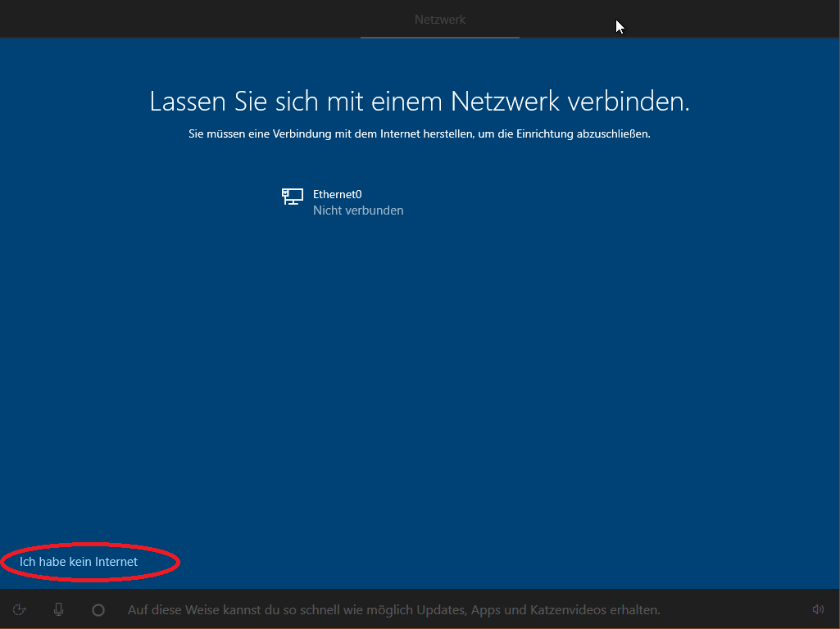The width and height of the screenshot is (840, 629).
Task: Choose 'Ich habe kein Internet' link
Action: tap(79, 562)
